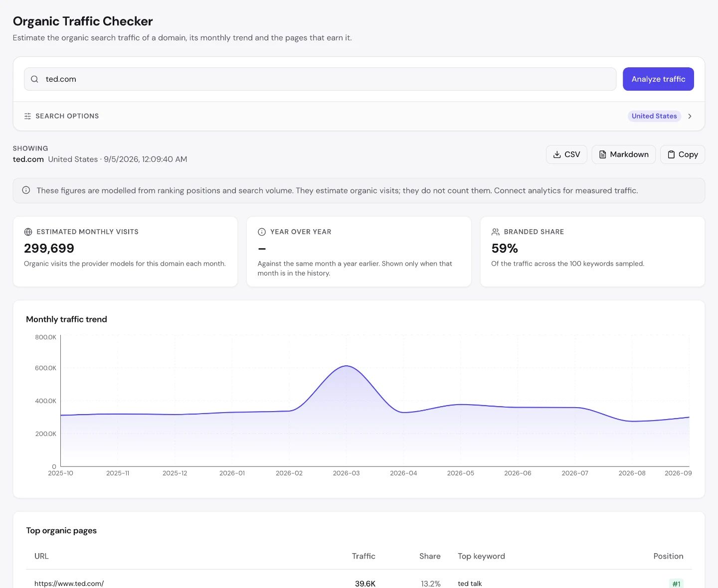718x588 pixels.
Task: Click the clipboard icon on Copy button
Action: pyautogui.click(x=671, y=154)
